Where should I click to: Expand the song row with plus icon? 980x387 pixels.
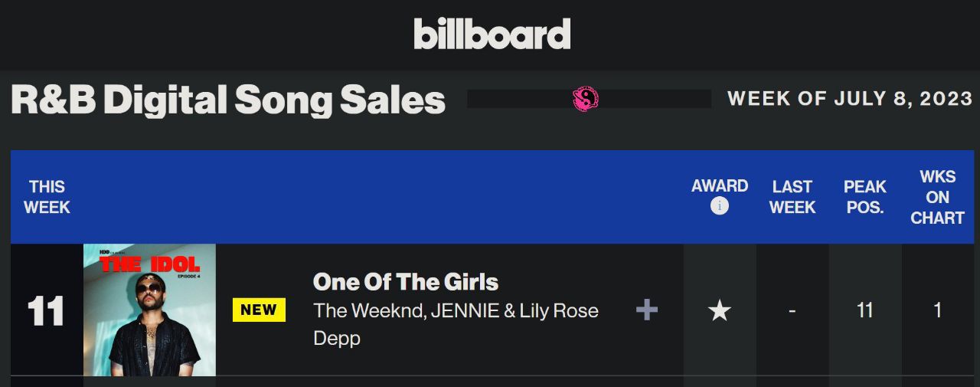pyautogui.click(x=647, y=310)
